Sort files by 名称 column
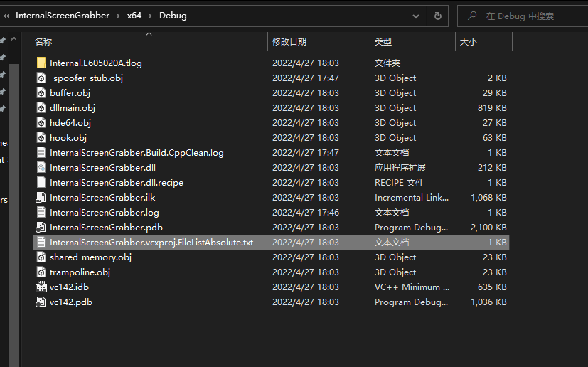The height and width of the screenshot is (367, 588). [x=43, y=42]
